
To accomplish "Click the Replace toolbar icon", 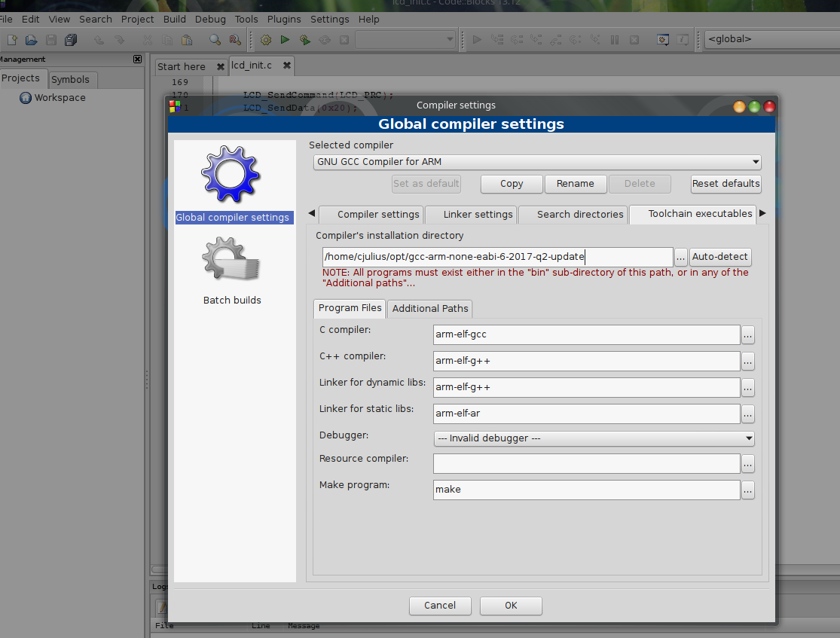I will pyautogui.click(x=234, y=40).
